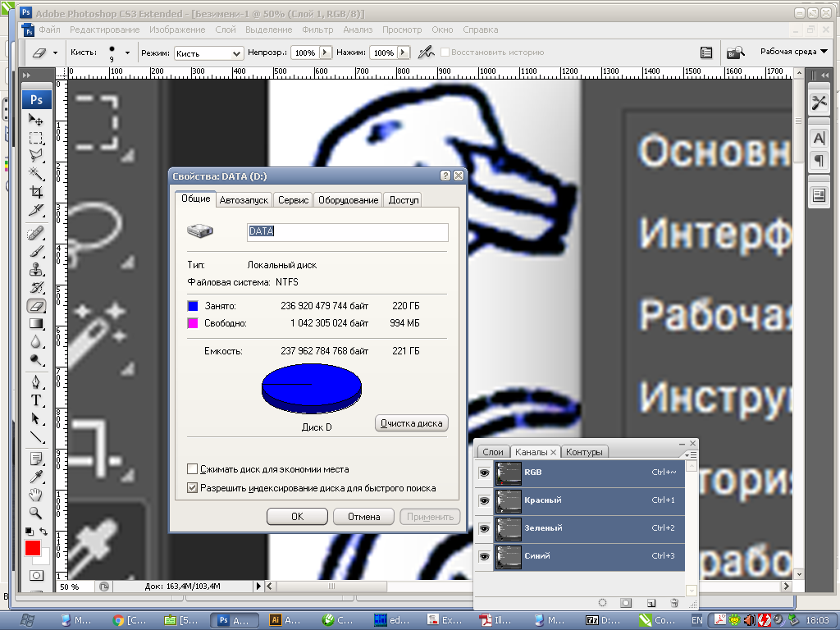Click the white background color swatch
This screenshot has width=840, height=630.
tap(45, 559)
